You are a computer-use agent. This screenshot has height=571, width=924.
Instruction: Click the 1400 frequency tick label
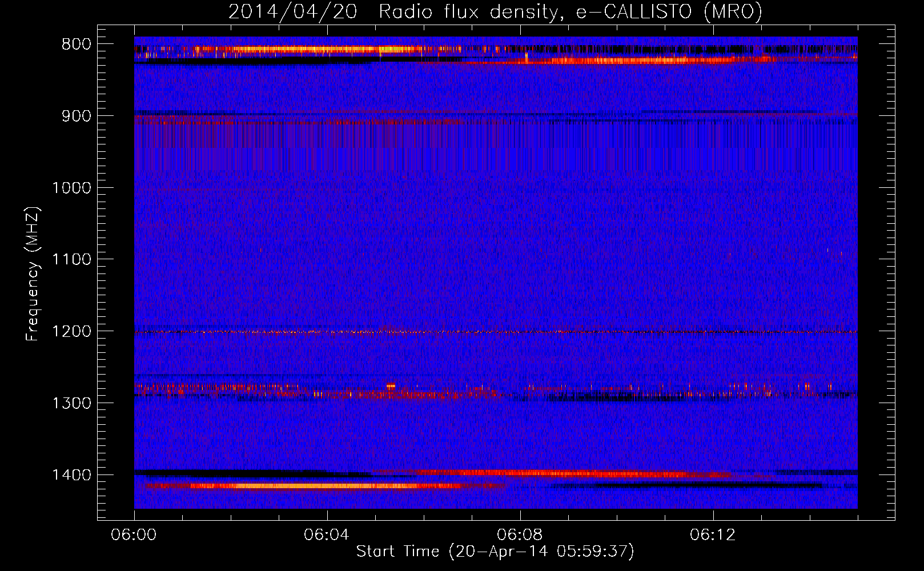coord(71,475)
